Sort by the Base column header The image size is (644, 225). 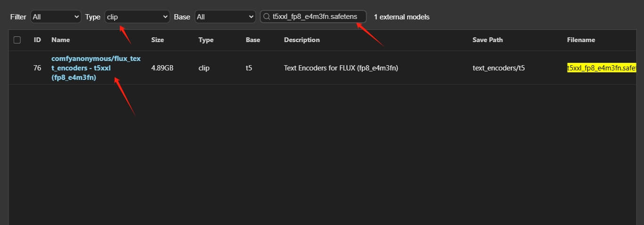click(253, 40)
